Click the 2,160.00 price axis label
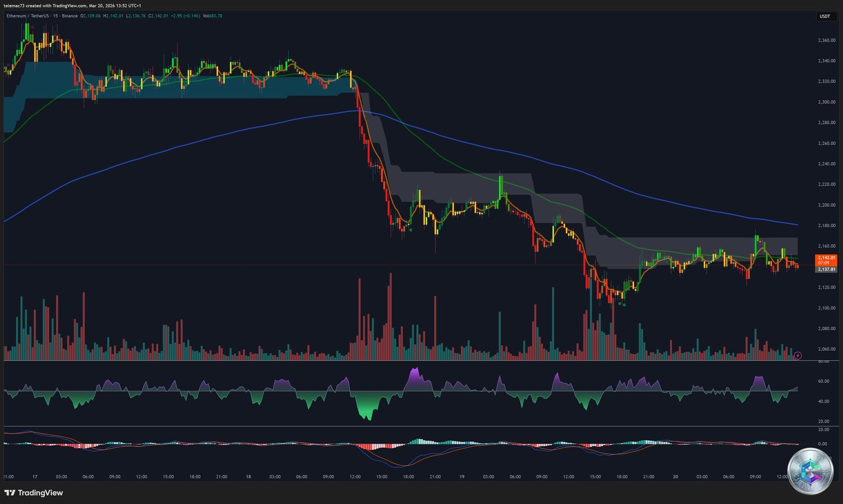Image resolution: width=843 pixels, height=504 pixels. click(827, 245)
